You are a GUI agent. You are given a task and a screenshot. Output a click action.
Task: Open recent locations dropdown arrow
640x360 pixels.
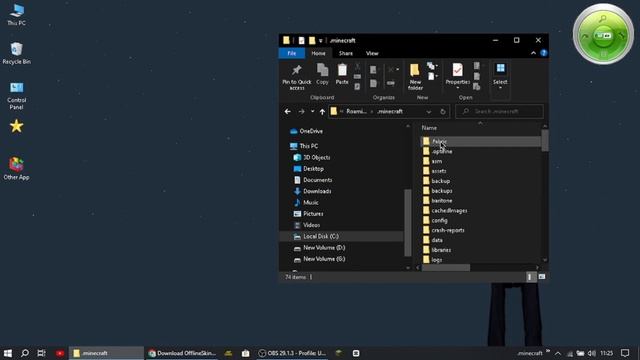(x=312, y=111)
